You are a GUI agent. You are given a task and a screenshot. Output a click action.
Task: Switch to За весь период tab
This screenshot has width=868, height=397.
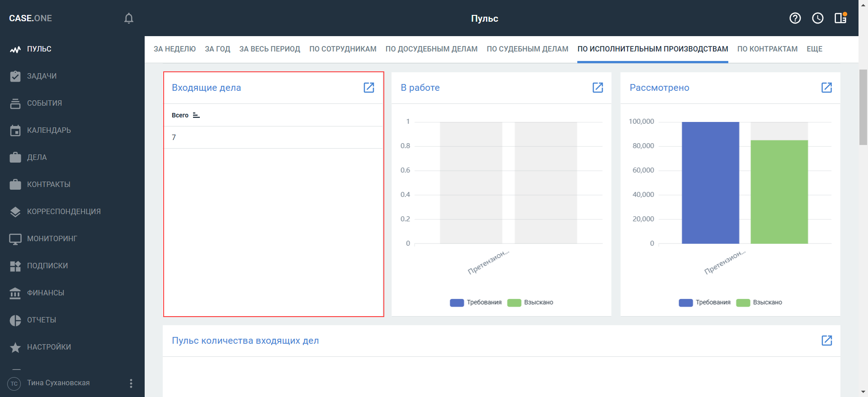click(x=269, y=49)
